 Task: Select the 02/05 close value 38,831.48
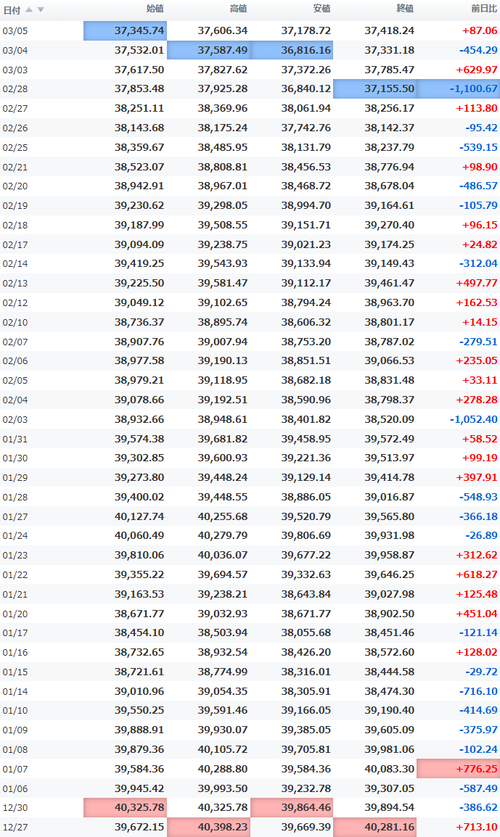(389, 381)
